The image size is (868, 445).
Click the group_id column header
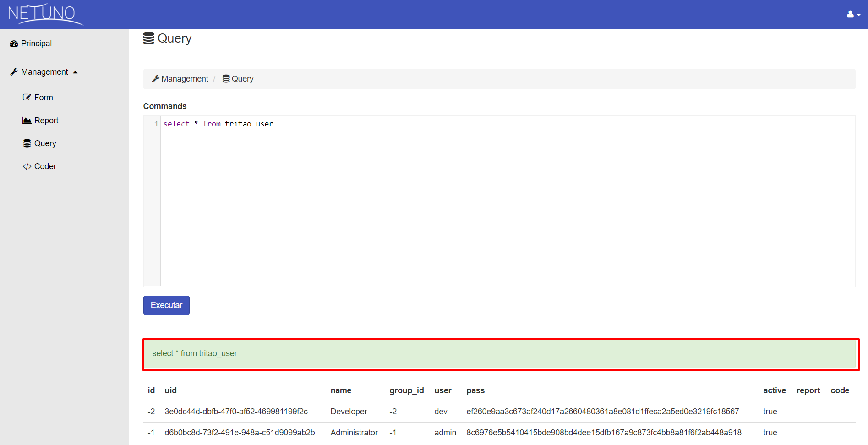[x=407, y=390]
